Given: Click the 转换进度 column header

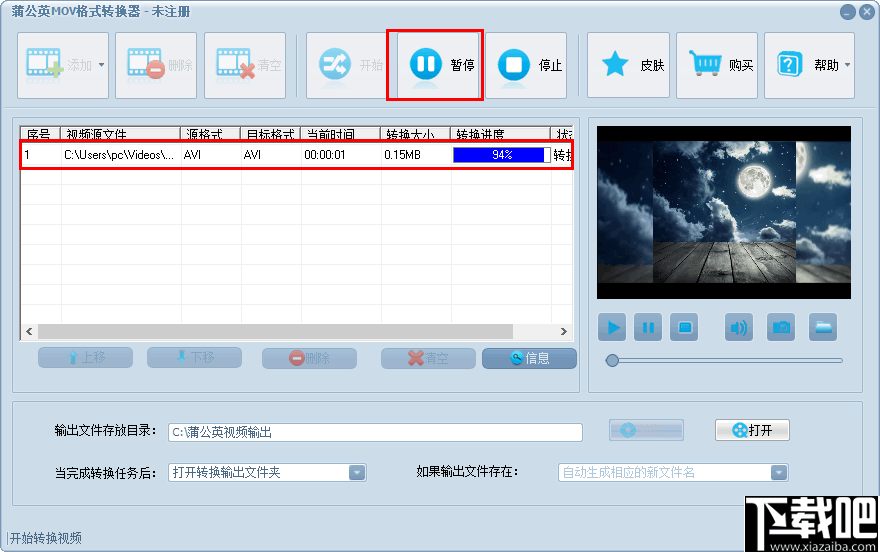Looking at the screenshot, I should pyautogui.click(x=501, y=134).
